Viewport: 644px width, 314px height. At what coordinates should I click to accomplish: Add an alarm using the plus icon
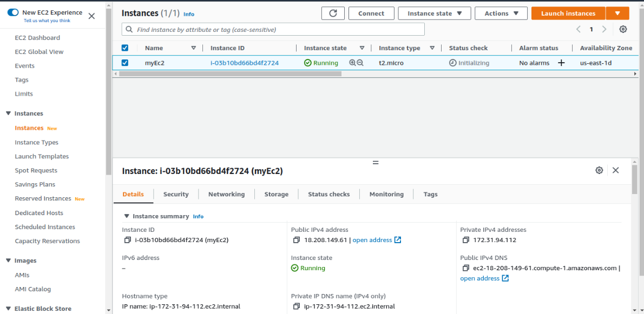click(x=562, y=63)
